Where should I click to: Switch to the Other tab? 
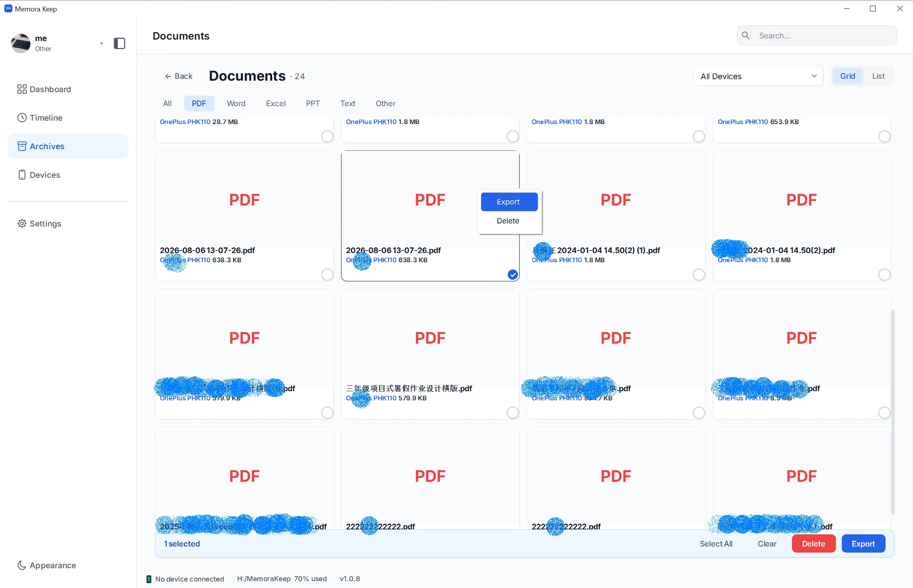tap(386, 104)
